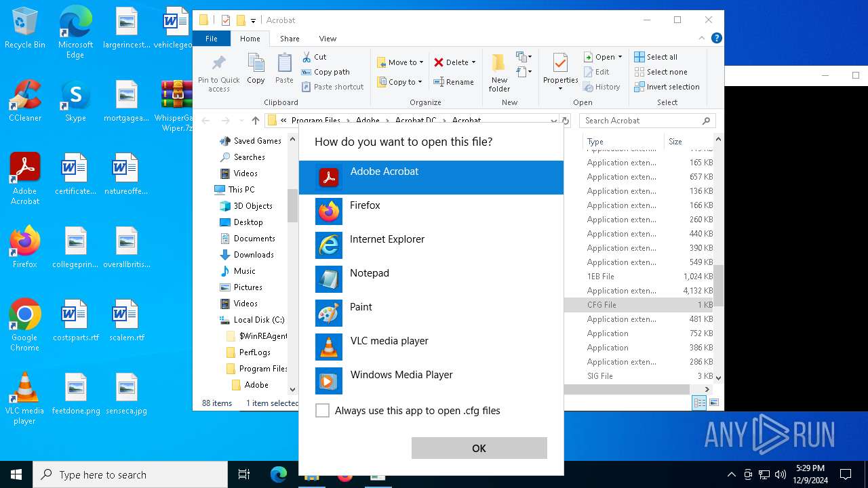Click Pin to Quick access icon

click(219, 73)
